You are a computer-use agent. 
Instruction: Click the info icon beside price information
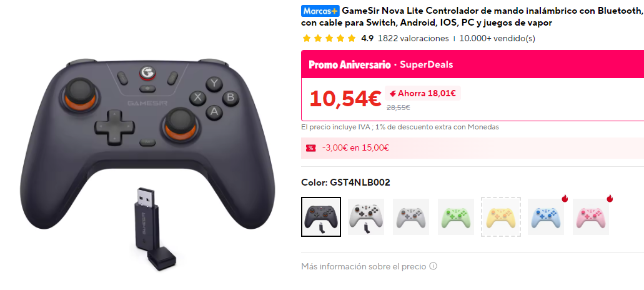click(x=433, y=266)
